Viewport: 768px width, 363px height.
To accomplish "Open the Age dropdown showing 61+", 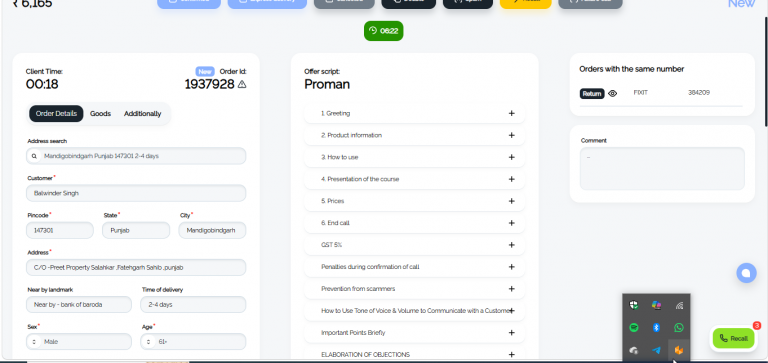I will click(193, 341).
